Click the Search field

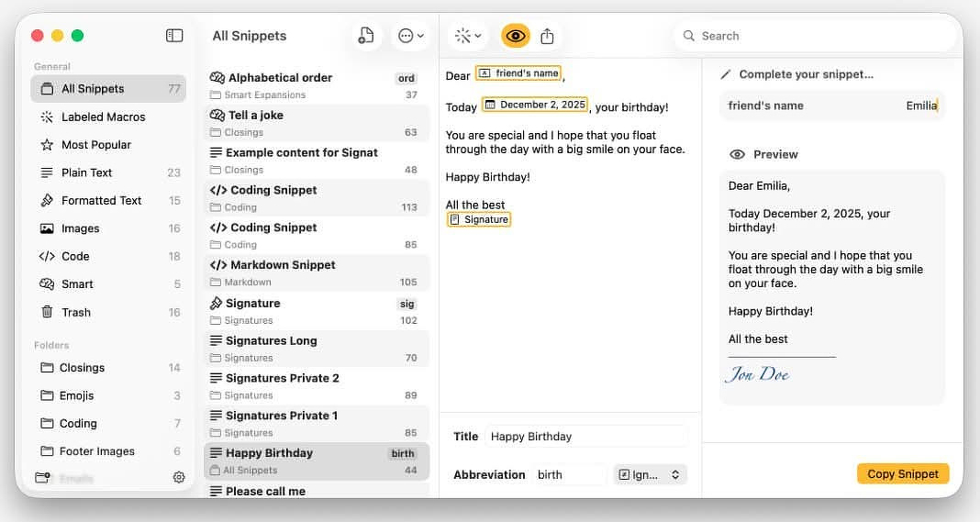tap(817, 36)
